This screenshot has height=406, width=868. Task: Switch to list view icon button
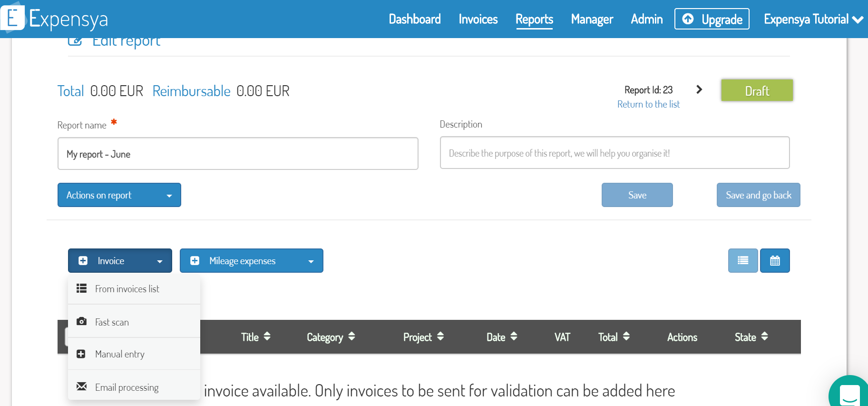click(x=743, y=260)
